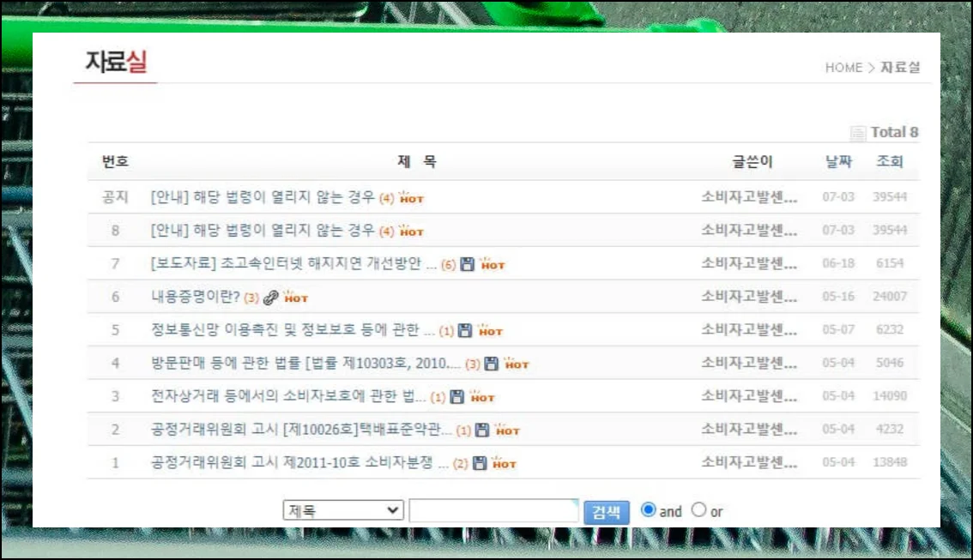Open post 초고속인터넷 해지지연 개선방안
Viewport: 973px width, 560px height.
coord(293,263)
